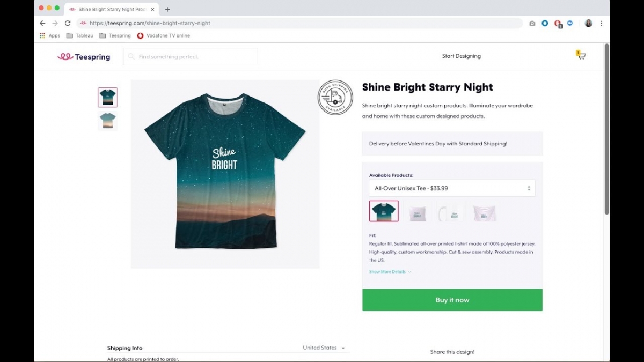Click the Teespring logo
Screen dimensions: 644x362
pyautogui.click(x=84, y=56)
